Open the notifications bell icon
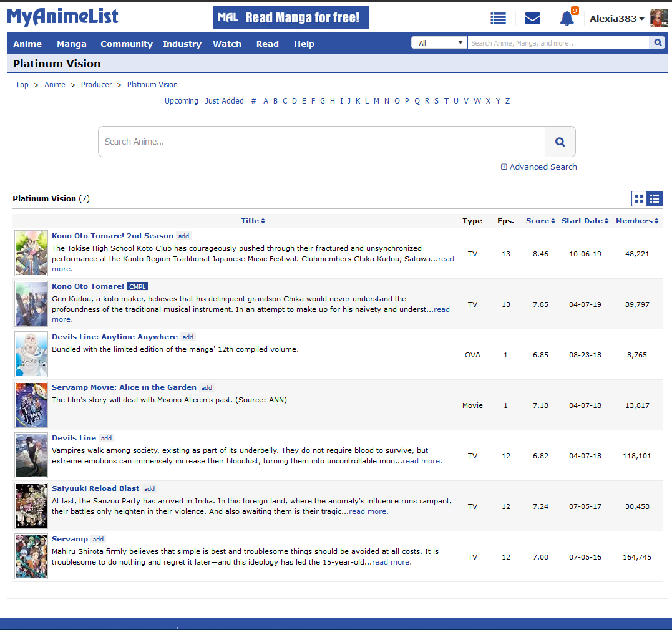 coord(567,19)
